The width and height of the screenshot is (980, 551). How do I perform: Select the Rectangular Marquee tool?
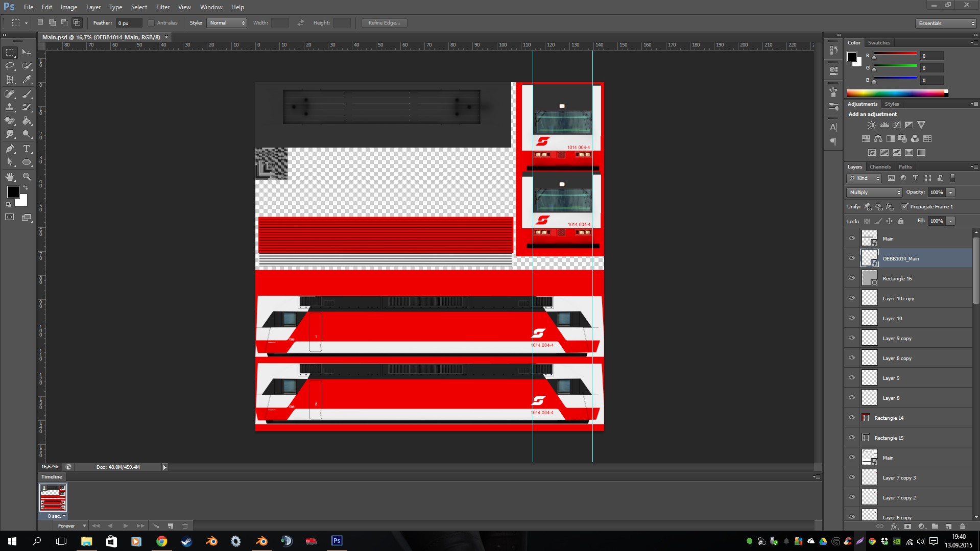[x=10, y=53]
